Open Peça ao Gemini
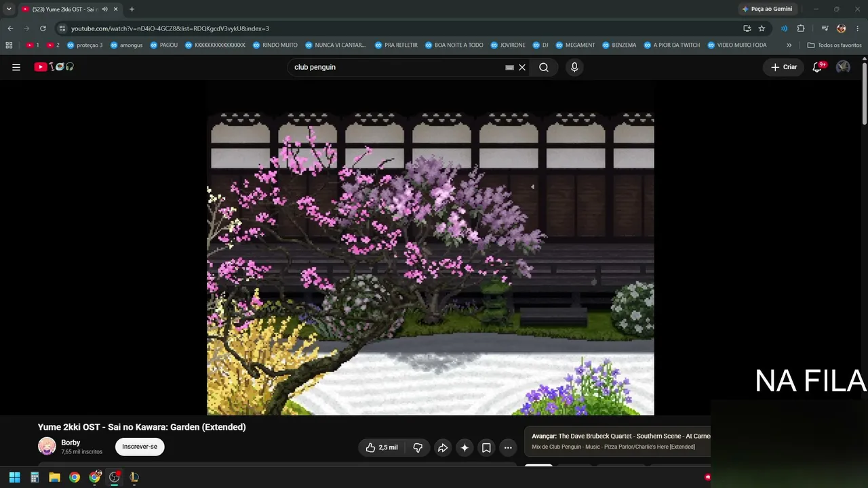This screenshot has height=488, width=868. coord(768,9)
